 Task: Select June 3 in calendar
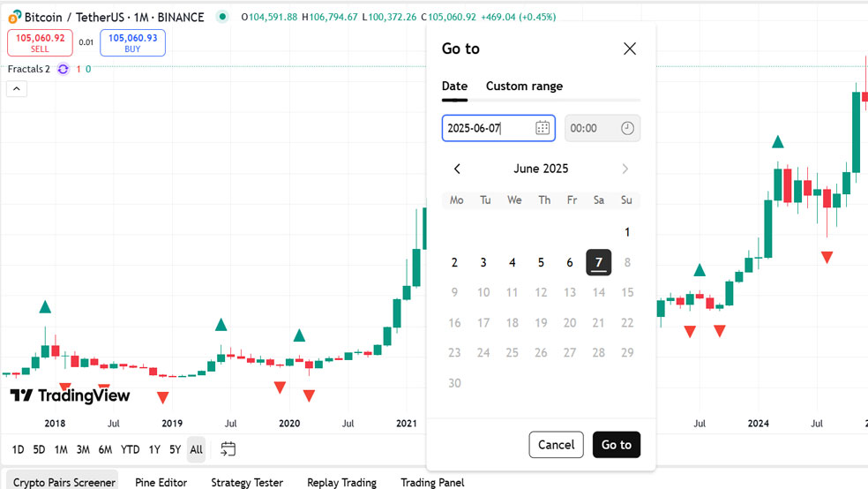[483, 262]
